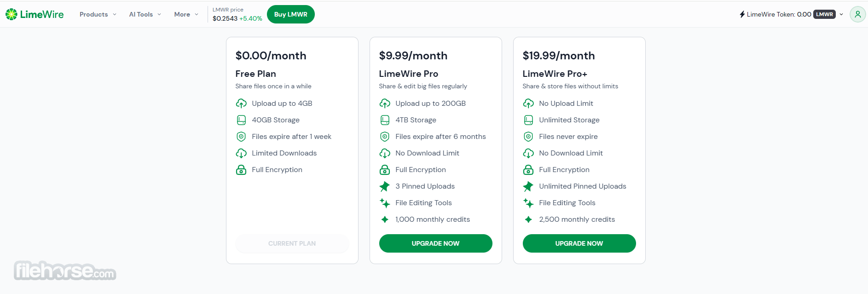Open the More dropdown menu

(x=186, y=14)
